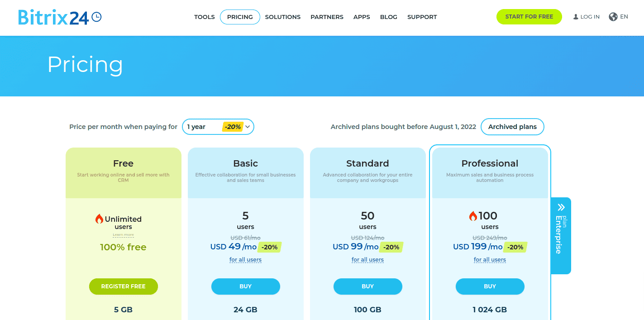Click the Start For Free button

click(x=529, y=17)
